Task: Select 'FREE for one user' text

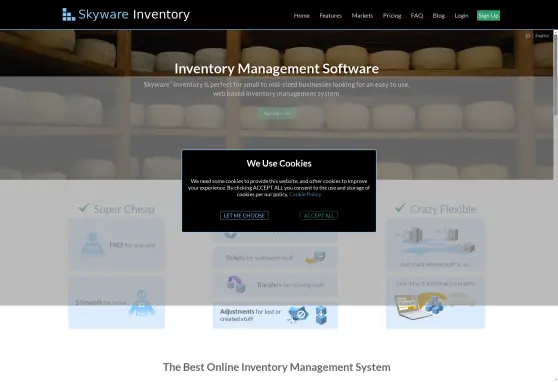Action: click(132, 245)
